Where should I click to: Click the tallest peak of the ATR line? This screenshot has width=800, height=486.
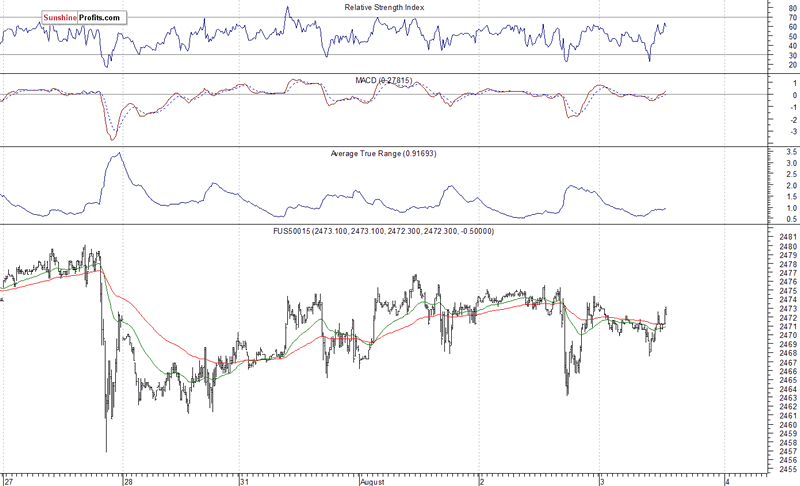[x=118, y=154]
